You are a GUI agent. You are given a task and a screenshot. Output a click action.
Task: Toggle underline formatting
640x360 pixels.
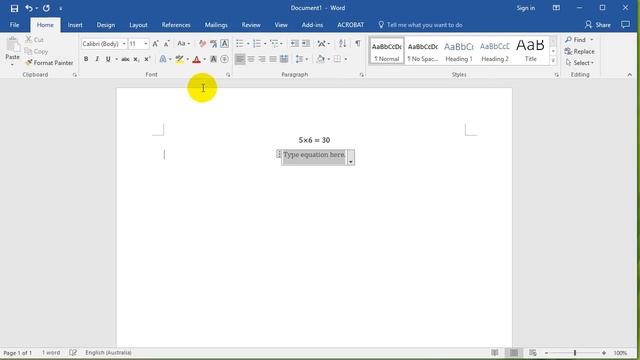(x=108, y=59)
